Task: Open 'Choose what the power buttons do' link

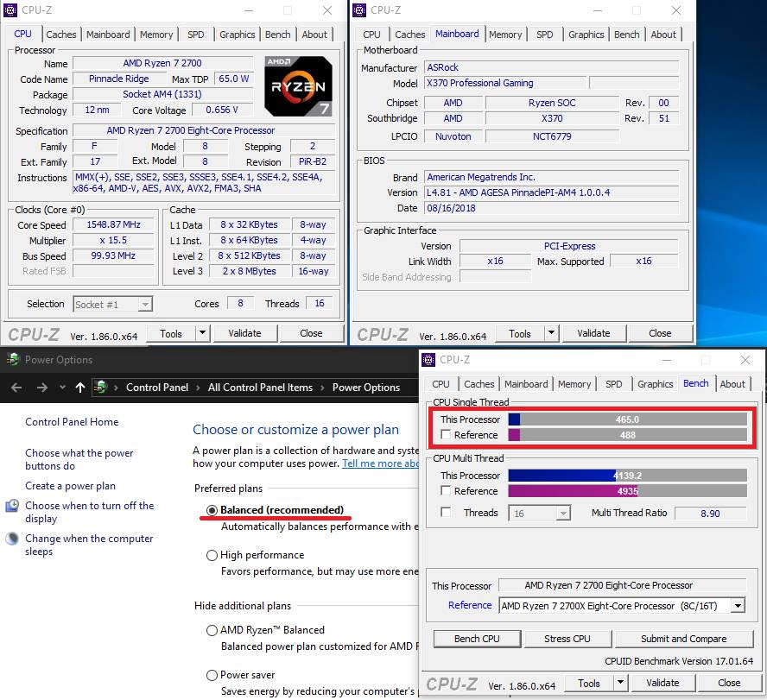Action: coord(79,459)
